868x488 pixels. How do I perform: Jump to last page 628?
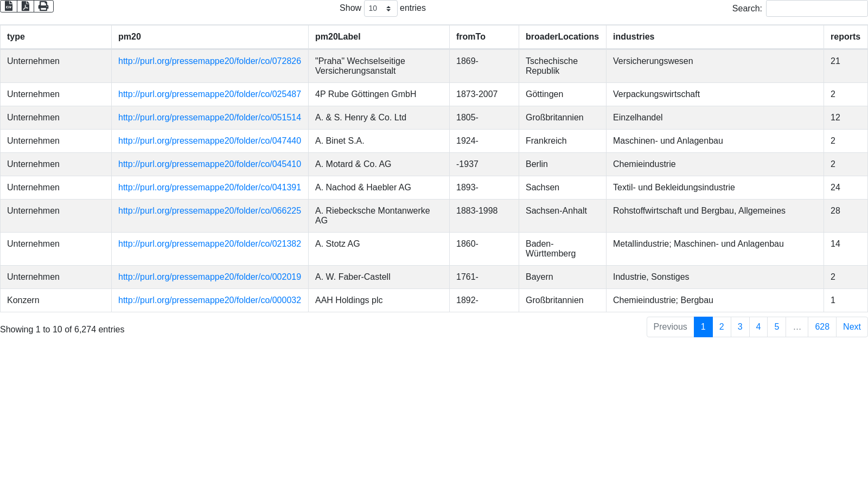pyautogui.click(x=822, y=327)
